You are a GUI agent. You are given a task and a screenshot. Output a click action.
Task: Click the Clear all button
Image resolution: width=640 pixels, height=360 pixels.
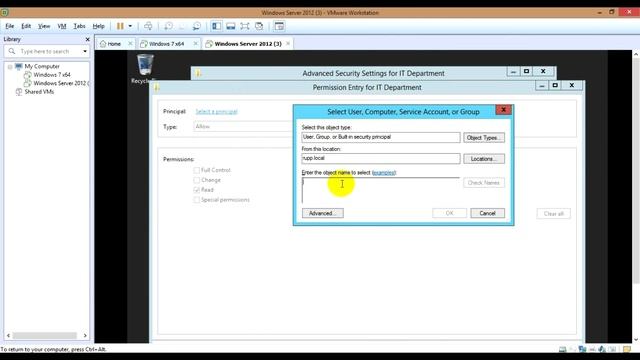coord(553,214)
